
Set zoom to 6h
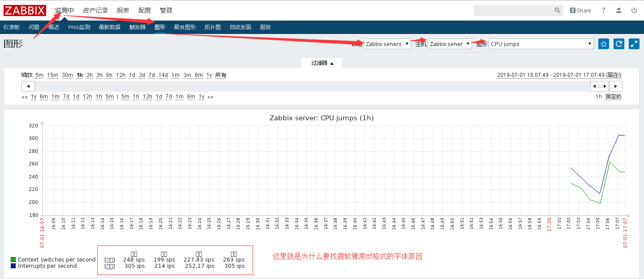click(x=109, y=75)
